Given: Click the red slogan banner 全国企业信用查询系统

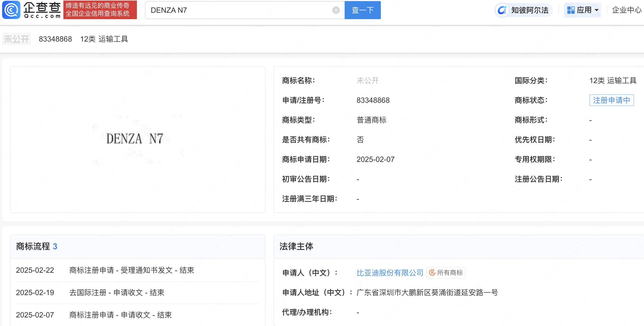Looking at the screenshot, I should coord(100,10).
